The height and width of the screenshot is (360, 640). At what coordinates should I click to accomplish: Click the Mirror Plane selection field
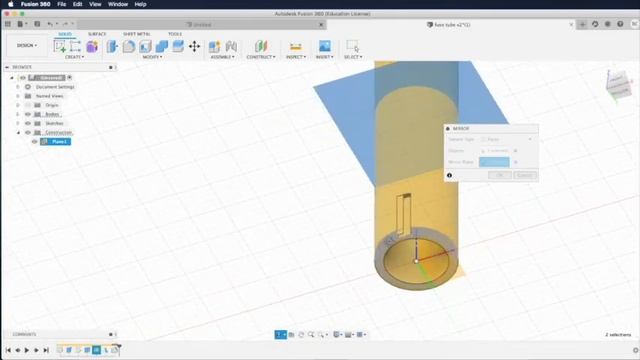point(494,162)
